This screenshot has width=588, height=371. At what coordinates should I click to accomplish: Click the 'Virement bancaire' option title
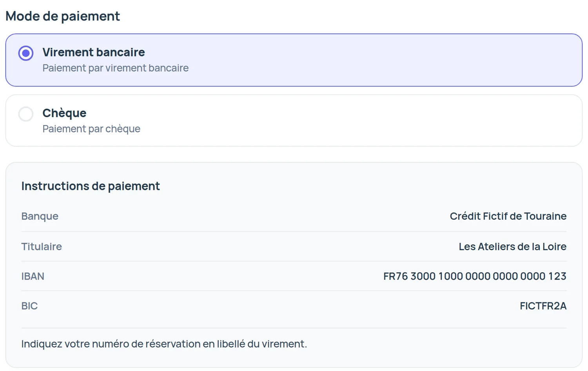point(94,52)
